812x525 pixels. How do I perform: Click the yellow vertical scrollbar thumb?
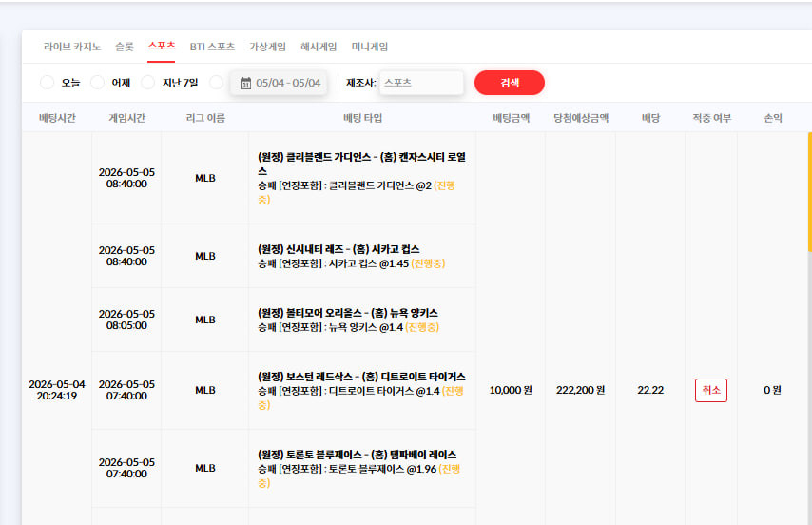click(809, 191)
